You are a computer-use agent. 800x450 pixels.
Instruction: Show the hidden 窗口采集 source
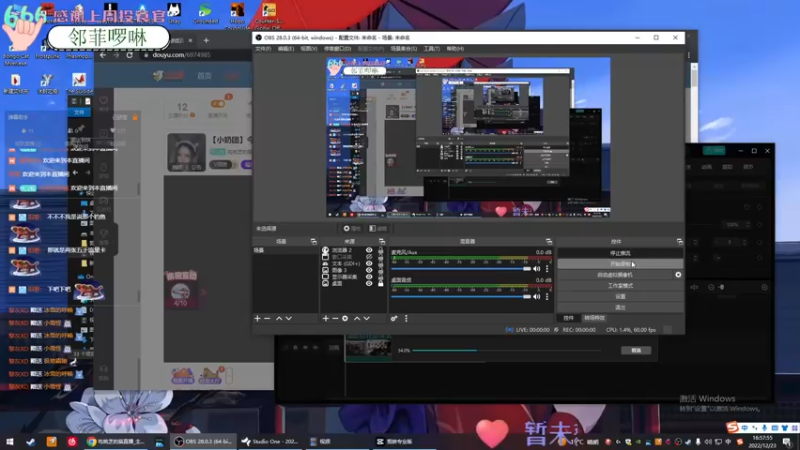[x=369, y=257]
